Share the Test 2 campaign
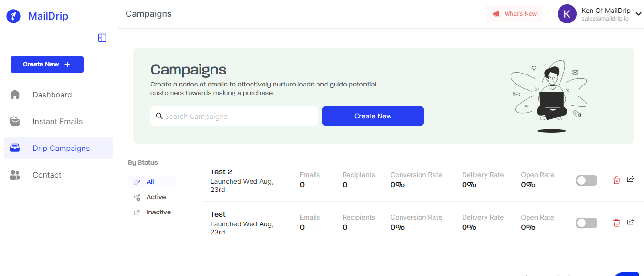The width and height of the screenshot is (644, 276). coord(631,180)
